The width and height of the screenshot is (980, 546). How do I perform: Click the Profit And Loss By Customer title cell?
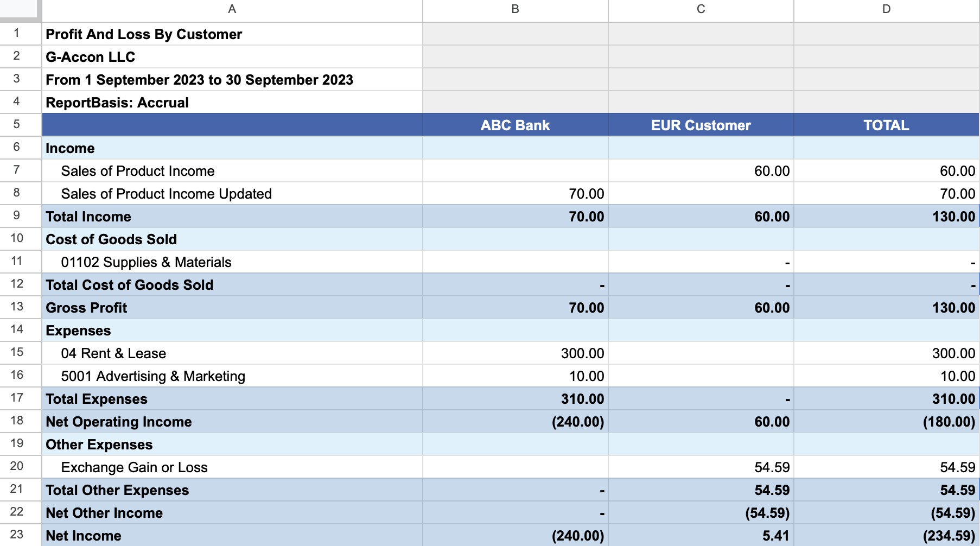coord(144,34)
